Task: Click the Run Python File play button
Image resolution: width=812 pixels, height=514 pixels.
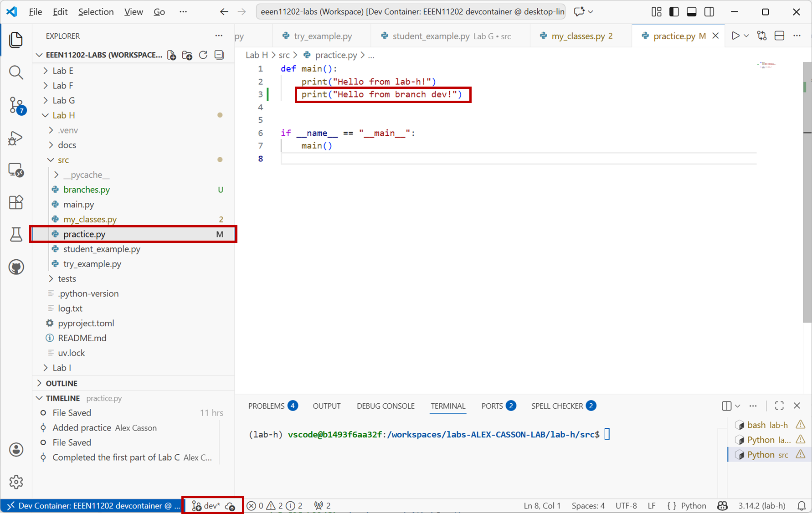Action: pyautogui.click(x=735, y=36)
